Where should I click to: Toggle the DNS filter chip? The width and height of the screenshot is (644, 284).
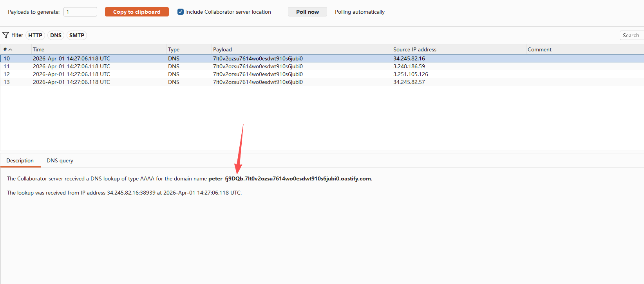[x=56, y=35]
